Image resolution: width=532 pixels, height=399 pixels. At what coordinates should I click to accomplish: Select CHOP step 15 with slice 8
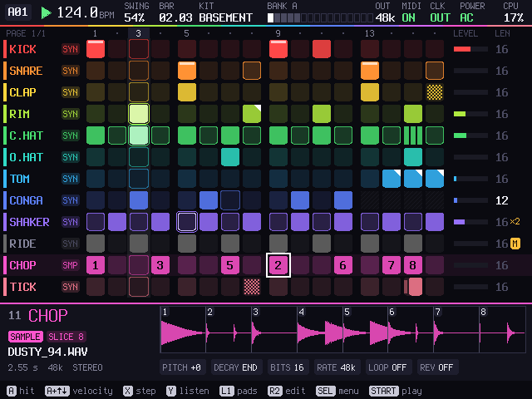(x=413, y=265)
